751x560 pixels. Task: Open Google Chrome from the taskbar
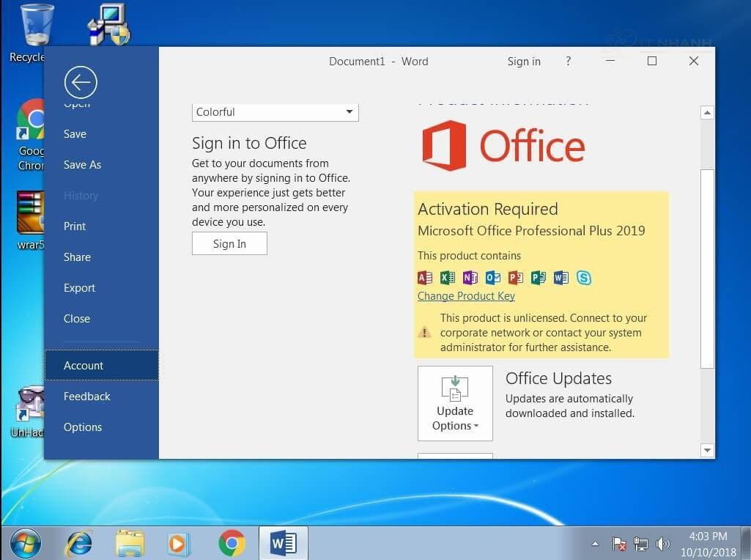tap(232, 543)
